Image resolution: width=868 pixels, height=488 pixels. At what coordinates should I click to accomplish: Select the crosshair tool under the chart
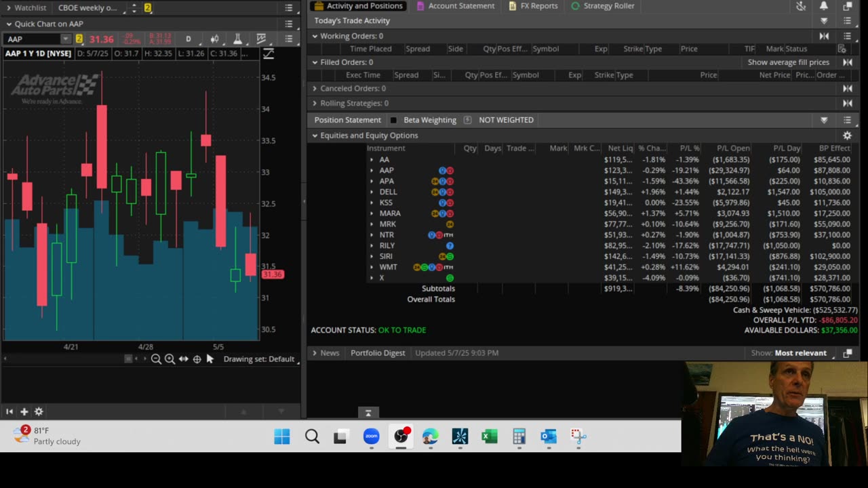point(197,359)
